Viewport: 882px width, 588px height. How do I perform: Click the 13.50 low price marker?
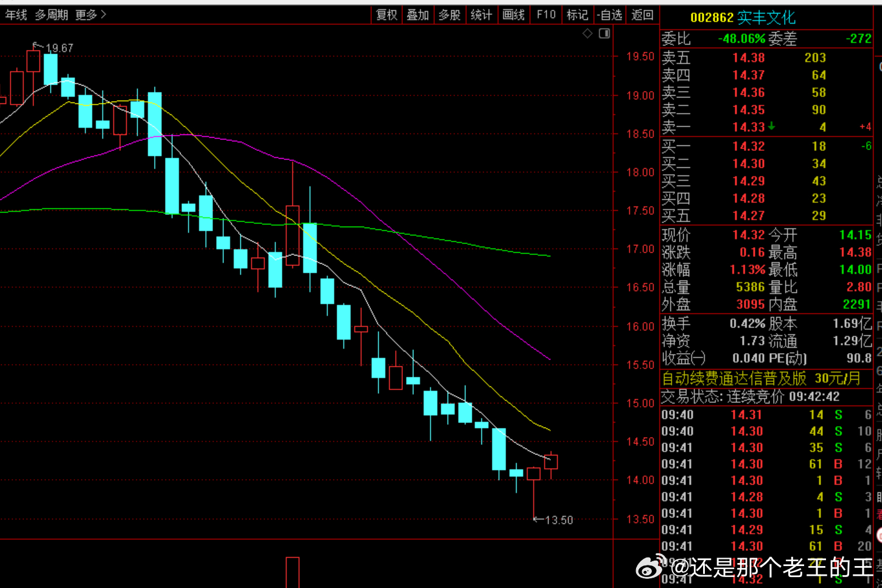[x=559, y=520]
